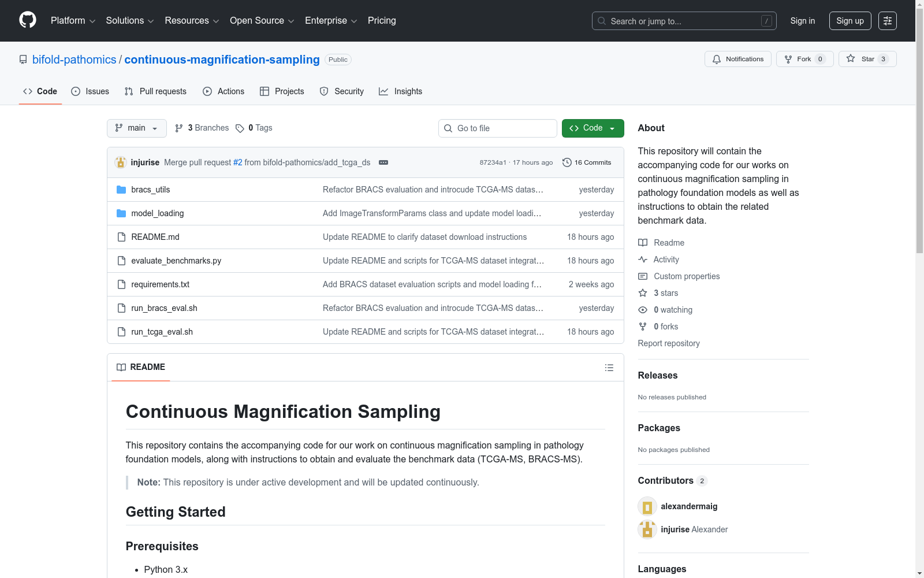Click the book icon beside Readme link
The height and width of the screenshot is (578, 924).
(643, 243)
